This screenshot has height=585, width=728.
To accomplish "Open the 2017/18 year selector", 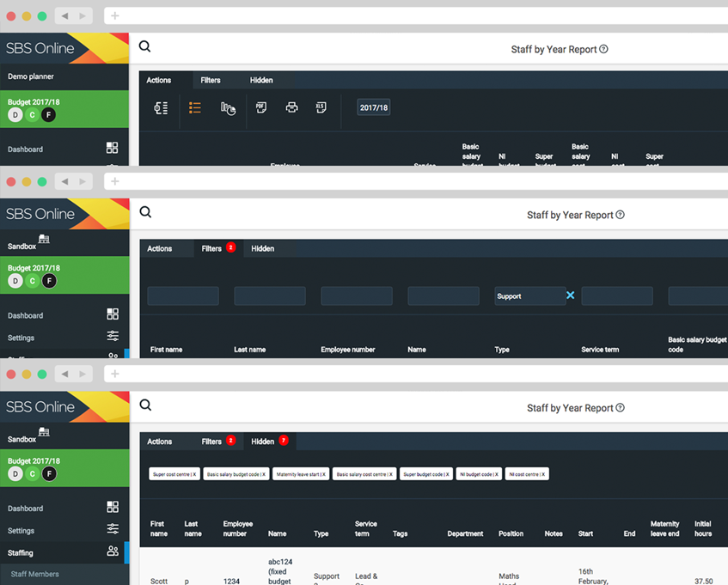I will tap(374, 107).
